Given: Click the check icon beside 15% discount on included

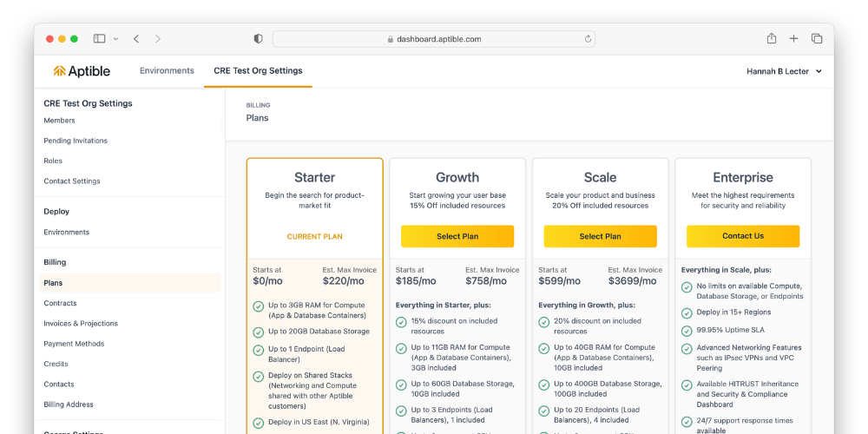Looking at the screenshot, I should tap(401, 322).
